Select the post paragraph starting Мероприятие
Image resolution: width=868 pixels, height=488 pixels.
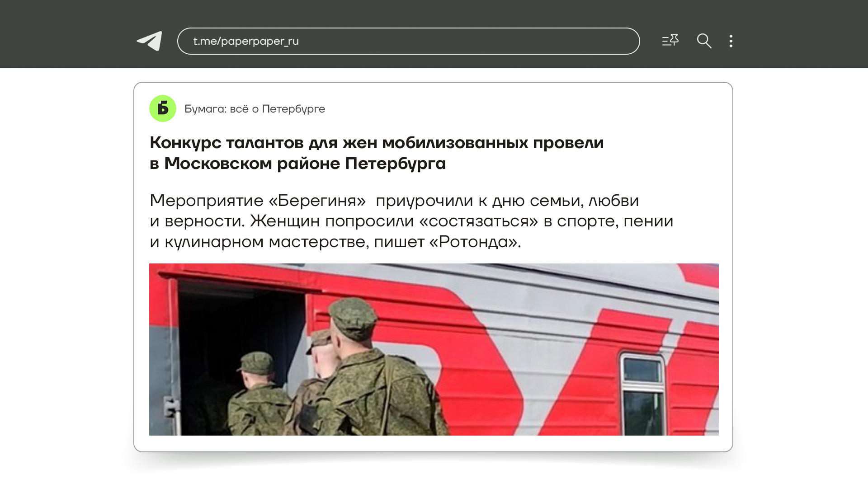tap(411, 221)
